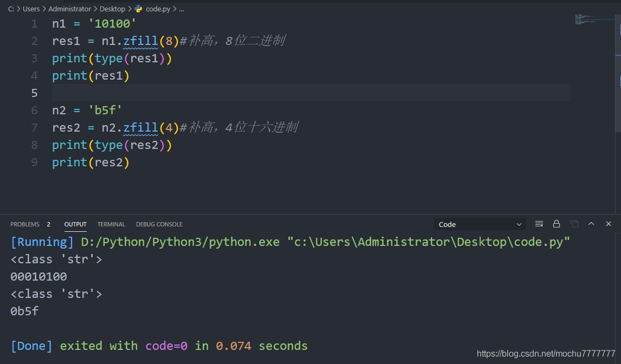Image resolution: width=621 pixels, height=364 pixels.
Task: Click the zfill call on line 2
Action: coord(140,41)
